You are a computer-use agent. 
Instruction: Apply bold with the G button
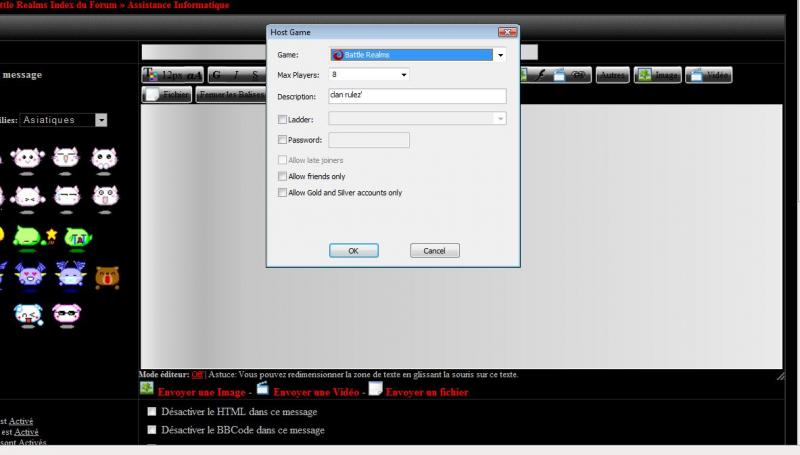pyautogui.click(x=216, y=75)
